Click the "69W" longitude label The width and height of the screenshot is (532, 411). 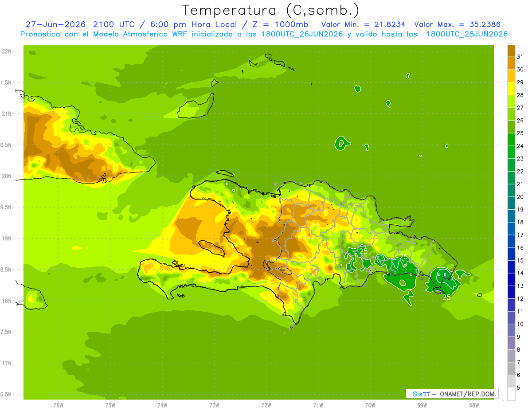pos(422,405)
